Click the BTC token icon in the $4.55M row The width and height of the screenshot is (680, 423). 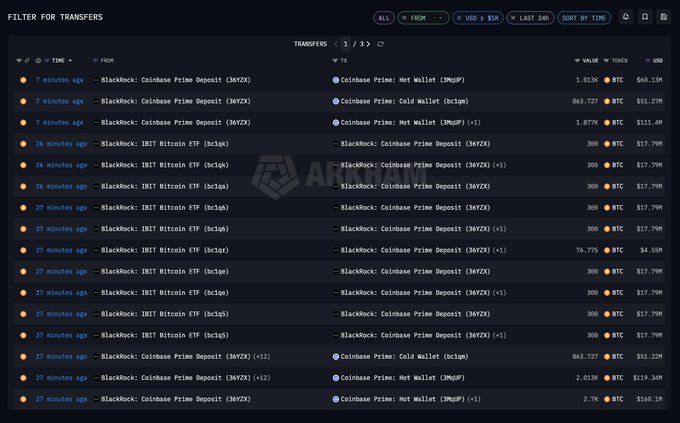click(x=607, y=250)
